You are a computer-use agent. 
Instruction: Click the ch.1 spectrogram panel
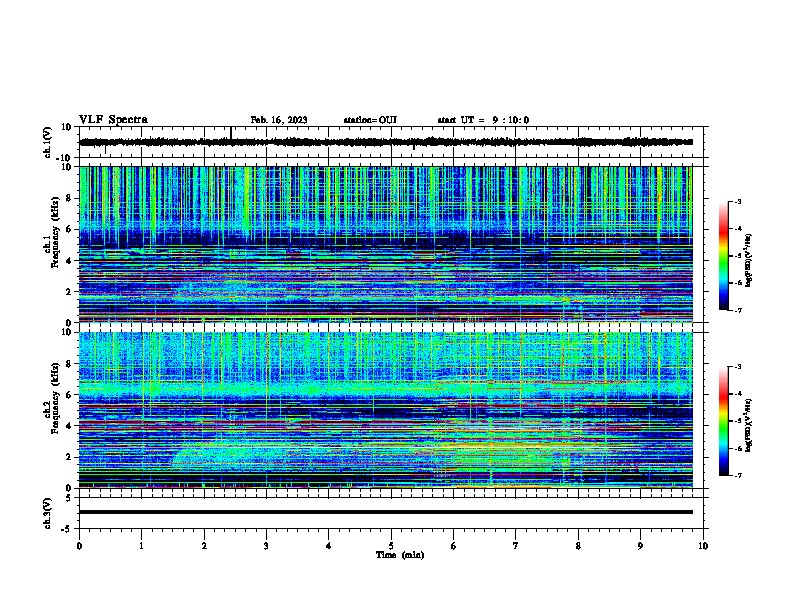(386, 244)
